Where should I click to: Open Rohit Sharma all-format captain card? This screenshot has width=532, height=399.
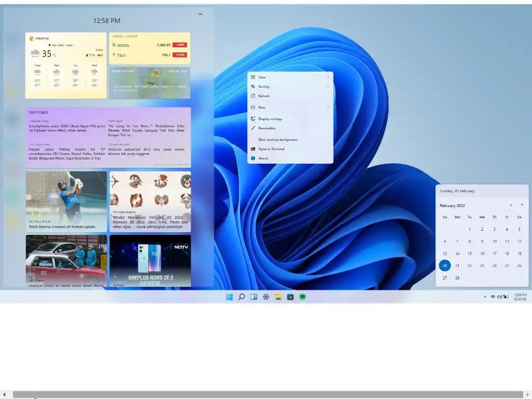tap(66, 202)
